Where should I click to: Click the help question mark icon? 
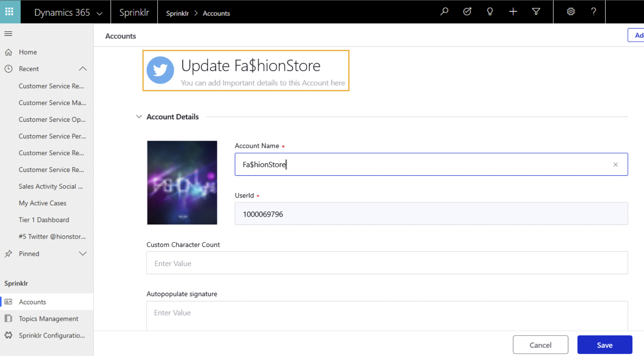coord(594,12)
